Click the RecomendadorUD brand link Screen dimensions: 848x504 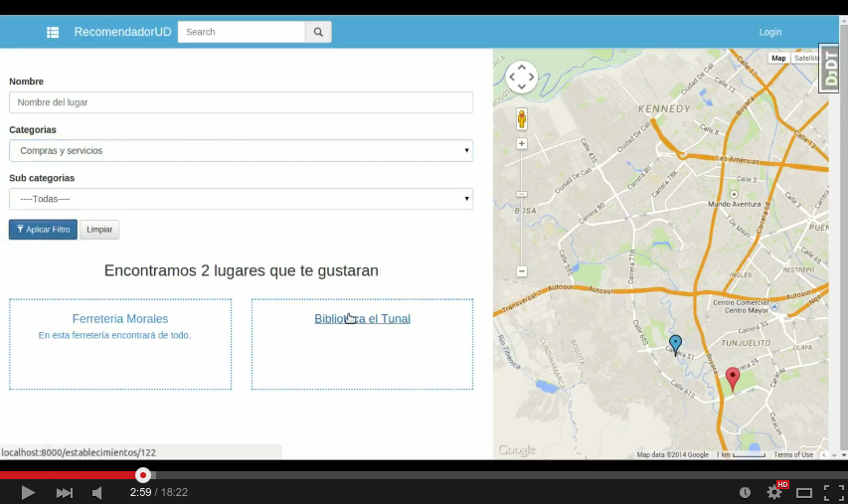(122, 32)
